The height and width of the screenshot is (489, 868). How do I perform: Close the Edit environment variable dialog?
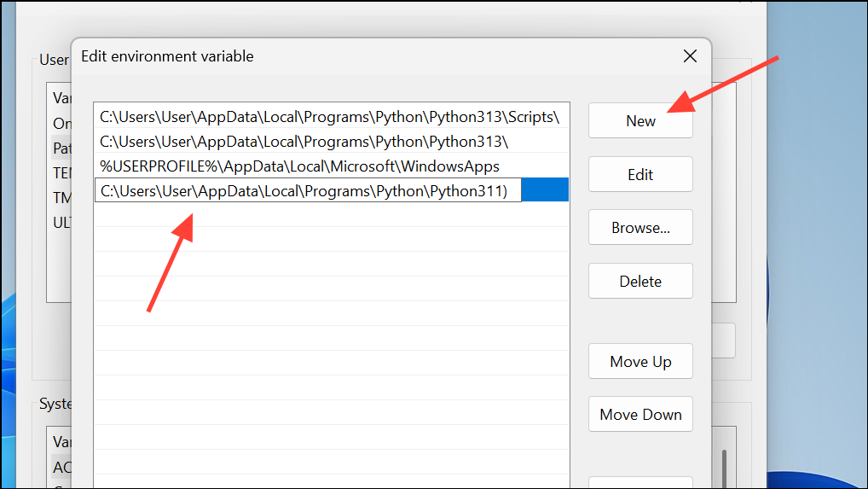pyautogui.click(x=690, y=57)
